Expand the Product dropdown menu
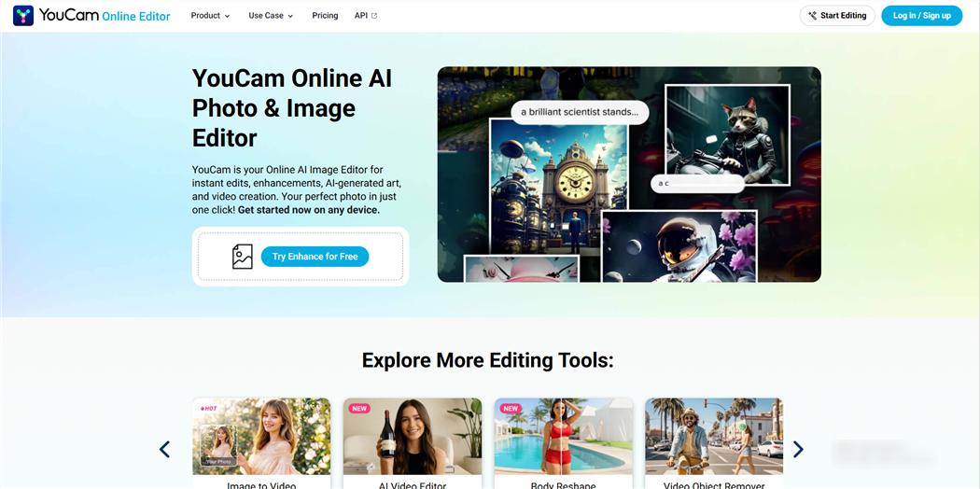 click(x=211, y=16)
